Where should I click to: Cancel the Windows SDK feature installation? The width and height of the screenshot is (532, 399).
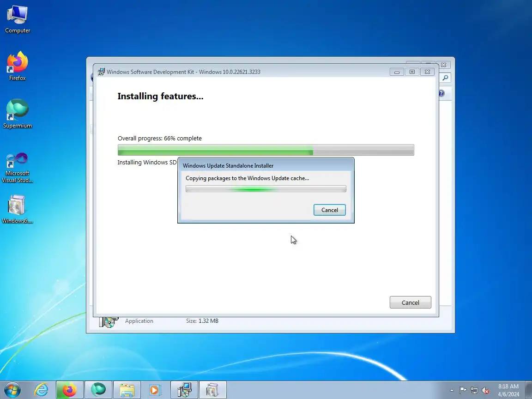(x=410, y=302)
